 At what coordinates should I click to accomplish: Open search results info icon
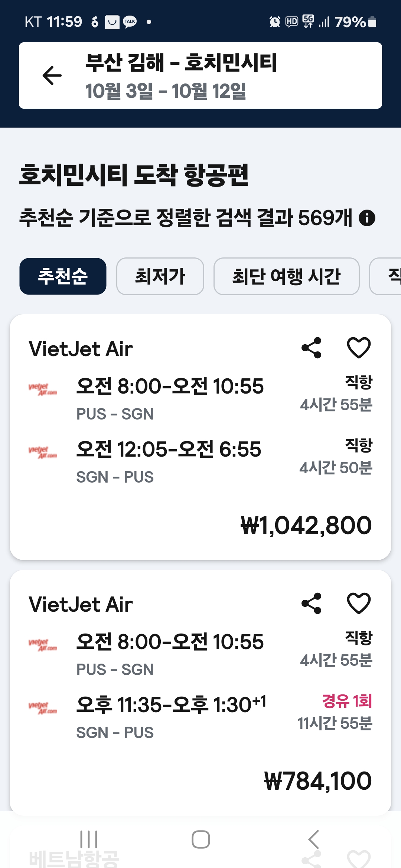[367, 218]
